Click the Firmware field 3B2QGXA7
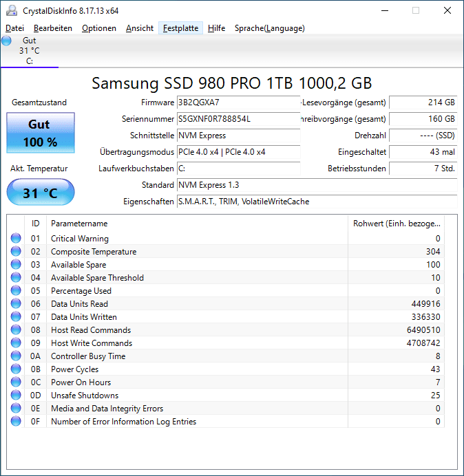 coord(238,102)
